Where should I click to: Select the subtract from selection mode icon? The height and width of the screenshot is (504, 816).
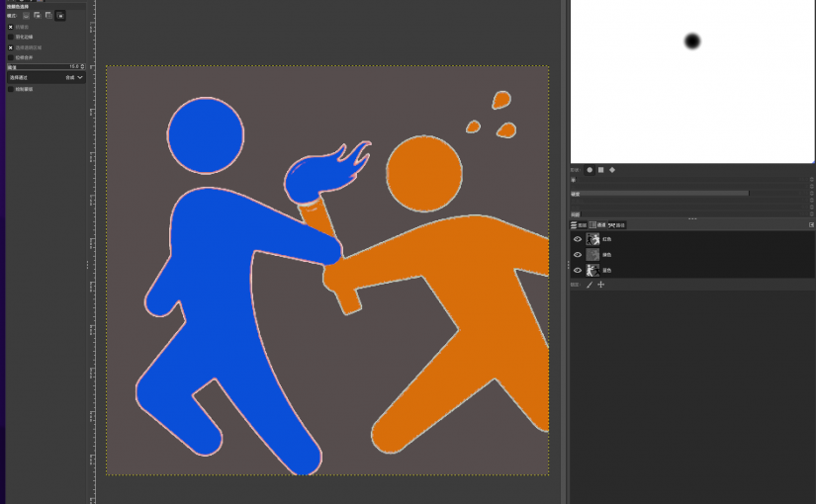(x=47, y=16)
